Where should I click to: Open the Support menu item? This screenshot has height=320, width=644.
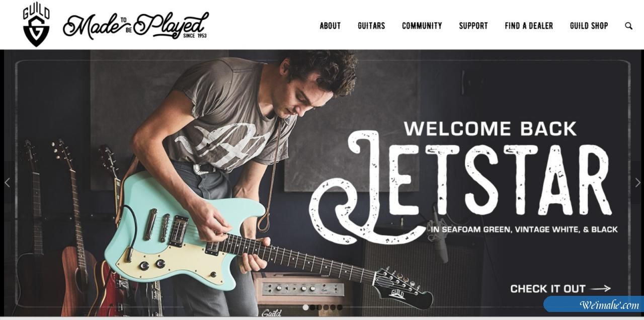point(473,26)
